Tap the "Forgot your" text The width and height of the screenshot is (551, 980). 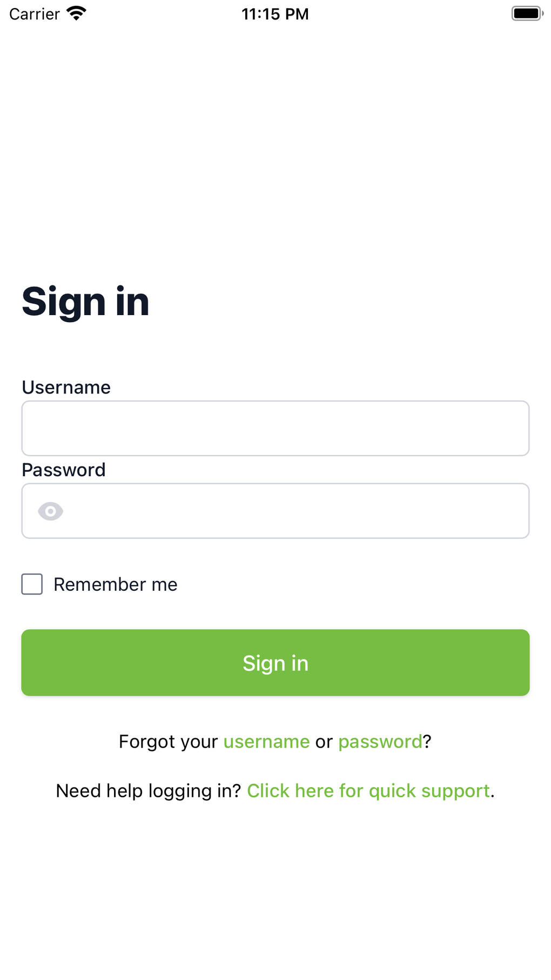[168, 742]
